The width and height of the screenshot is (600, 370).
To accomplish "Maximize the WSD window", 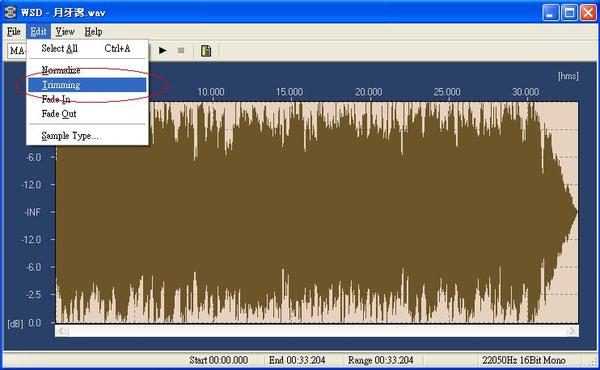I will click(x=569, y=13).
